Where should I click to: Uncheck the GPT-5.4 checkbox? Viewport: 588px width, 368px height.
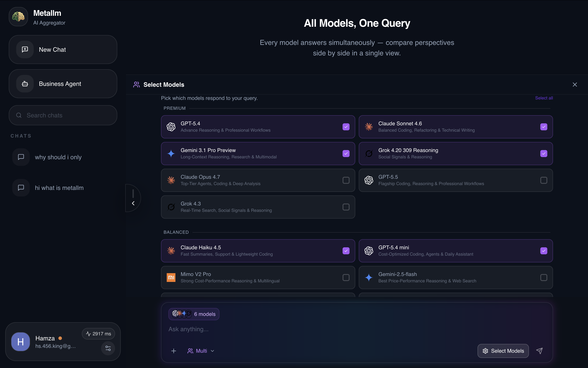coord(346,127)
